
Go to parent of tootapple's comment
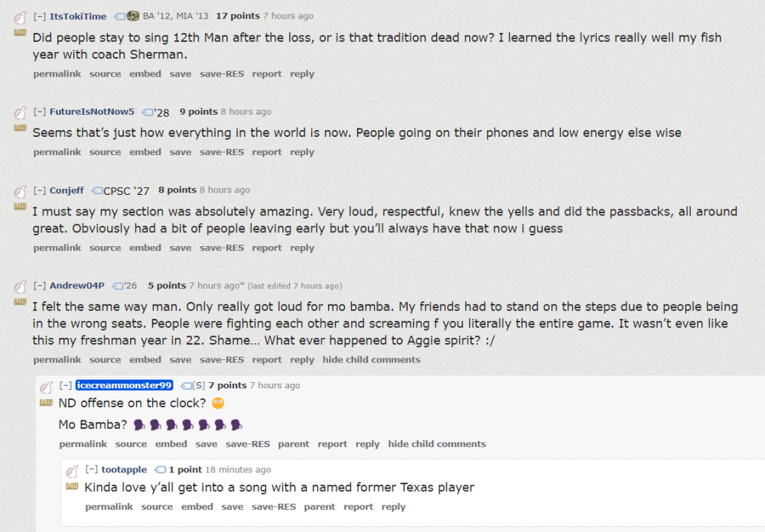[x=319, y=507]
